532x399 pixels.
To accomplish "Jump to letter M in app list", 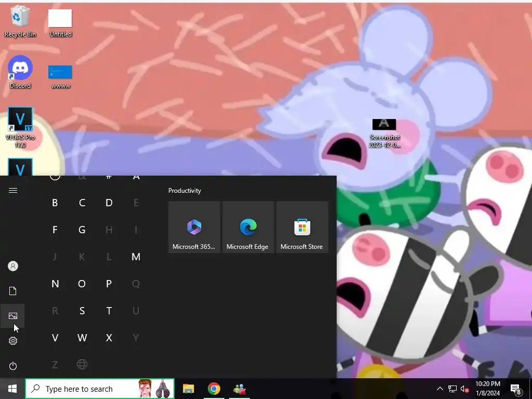I will [x=136, y=257].
